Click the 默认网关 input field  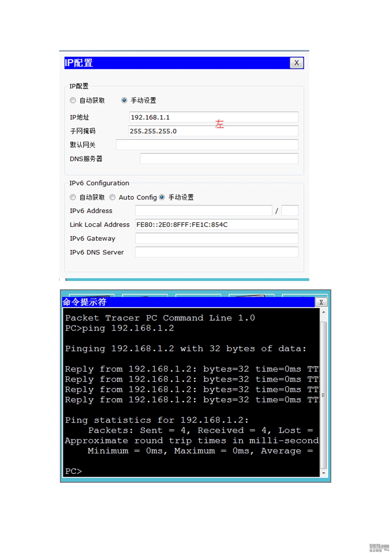pyautogui.click(x=207, y=145)
